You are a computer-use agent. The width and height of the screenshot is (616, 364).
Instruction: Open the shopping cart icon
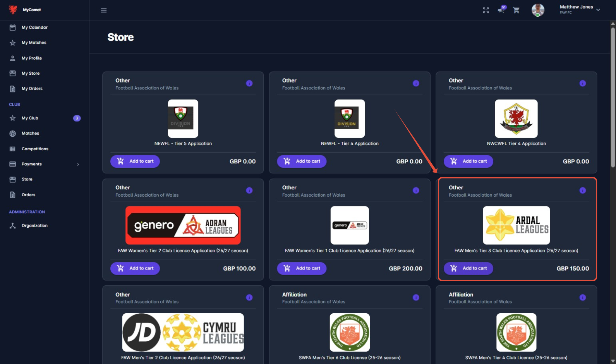click(x=516, y=10)
